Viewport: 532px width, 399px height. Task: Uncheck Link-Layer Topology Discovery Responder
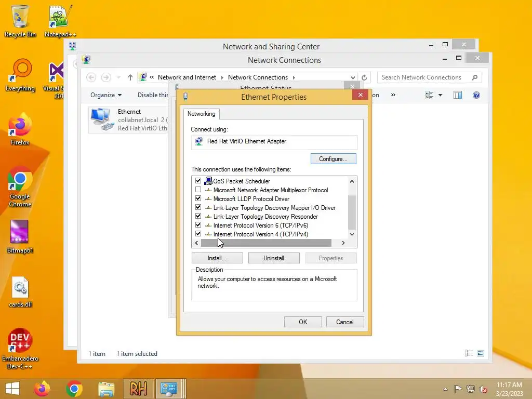[198, 216]
